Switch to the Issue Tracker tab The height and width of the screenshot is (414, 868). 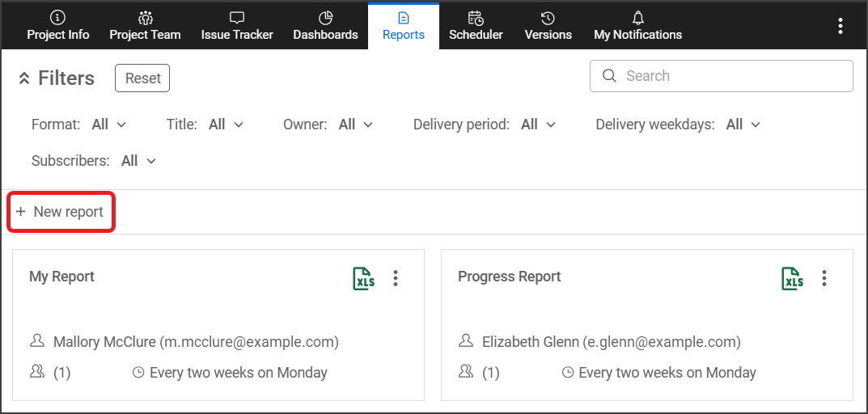pos(237,26)
